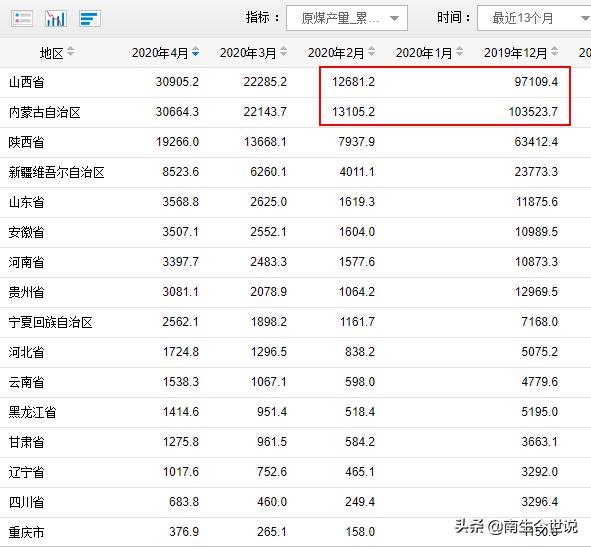
Task: Click the value 8523.6 for 新疆
Action: point(181,172)
